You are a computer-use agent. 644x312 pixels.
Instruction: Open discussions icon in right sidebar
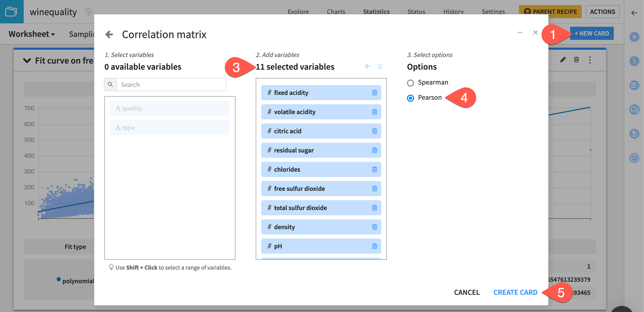tap(634, 110)
